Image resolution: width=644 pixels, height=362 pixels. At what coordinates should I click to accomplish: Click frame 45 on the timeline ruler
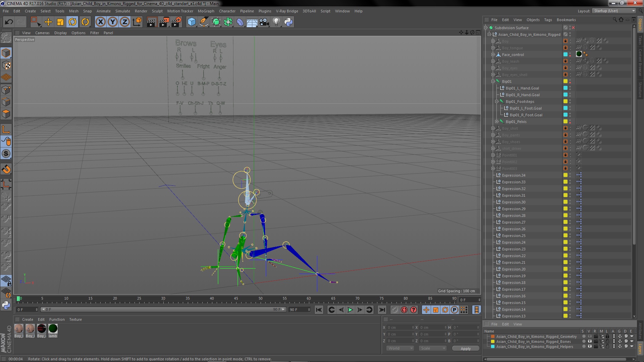coord(236,298)
